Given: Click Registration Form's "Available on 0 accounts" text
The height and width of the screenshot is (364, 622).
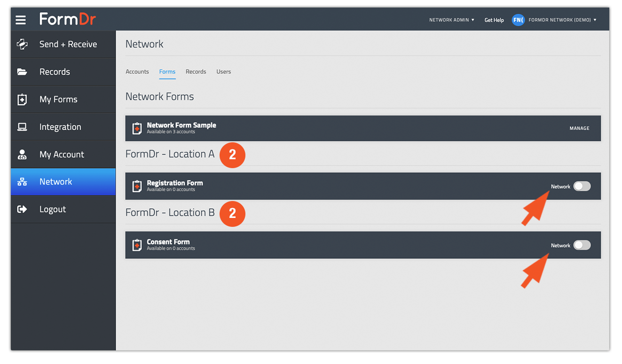Looking at the screenshot, I should (171, 190).
